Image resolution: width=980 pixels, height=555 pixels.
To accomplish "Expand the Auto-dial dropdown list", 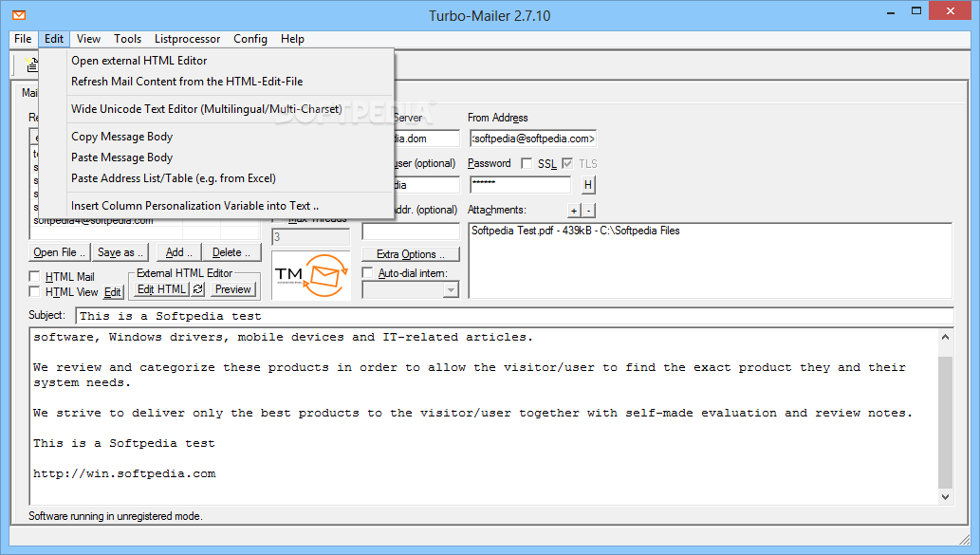I will [451, 290].
